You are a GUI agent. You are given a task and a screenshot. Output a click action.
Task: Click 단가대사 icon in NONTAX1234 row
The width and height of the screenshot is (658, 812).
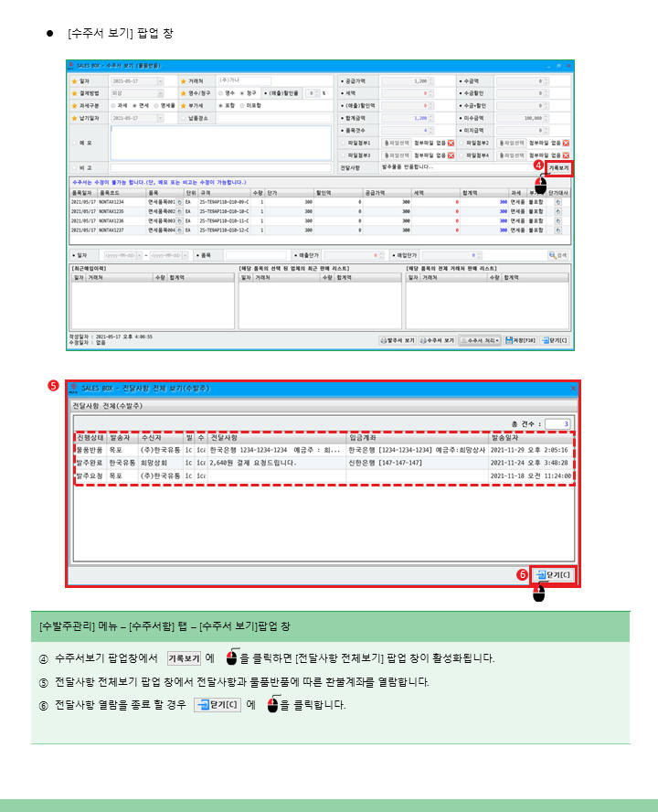(x=558, y=202)
